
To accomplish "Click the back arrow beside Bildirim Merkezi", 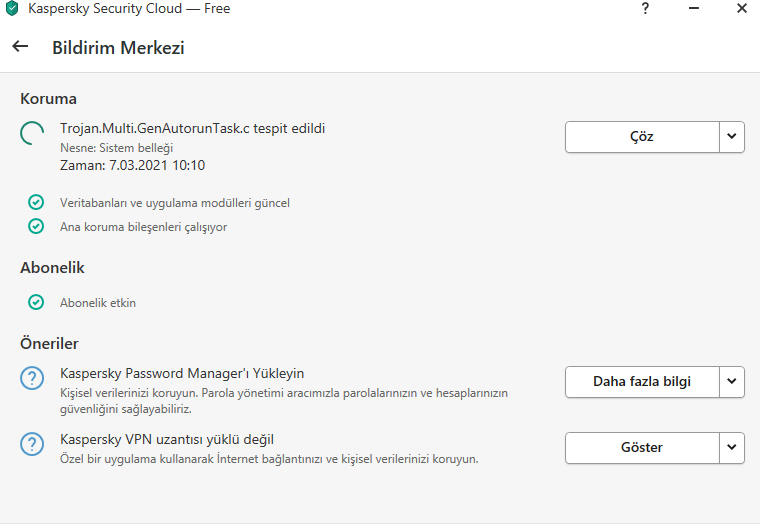I will coord(20,46).
